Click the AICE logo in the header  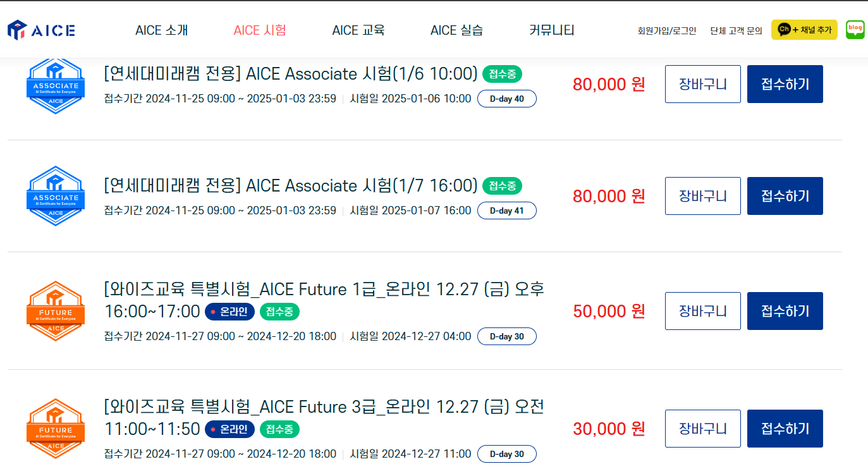pyautogui.click(x=41, y=29)
